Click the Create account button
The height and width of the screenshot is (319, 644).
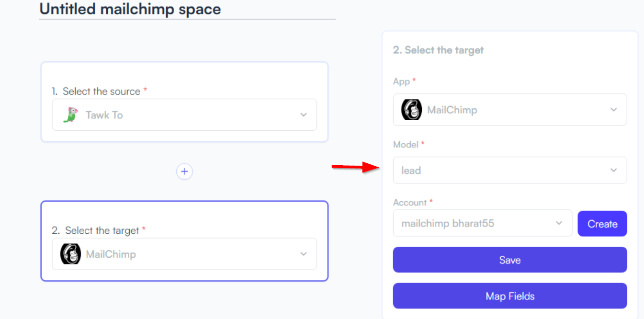coord(602,224)
